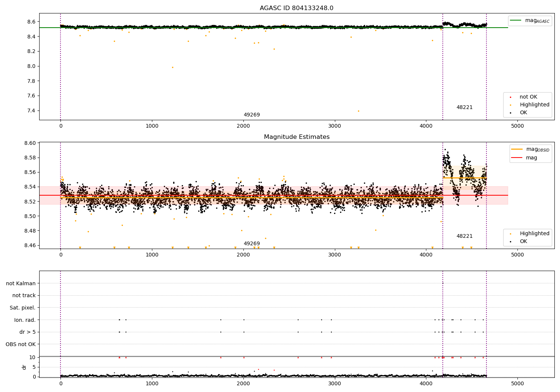560x392 pixels.
Task: Click the 2000 x-tick of the bottom plot
Action: pos(243,383)
